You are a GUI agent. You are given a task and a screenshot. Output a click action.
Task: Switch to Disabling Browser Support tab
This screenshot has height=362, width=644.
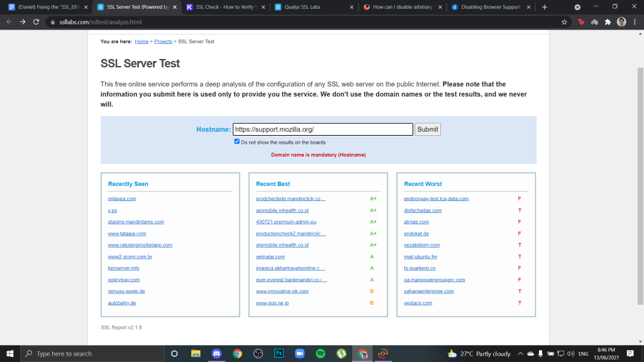pyautogui.click(x=491, y=7)
